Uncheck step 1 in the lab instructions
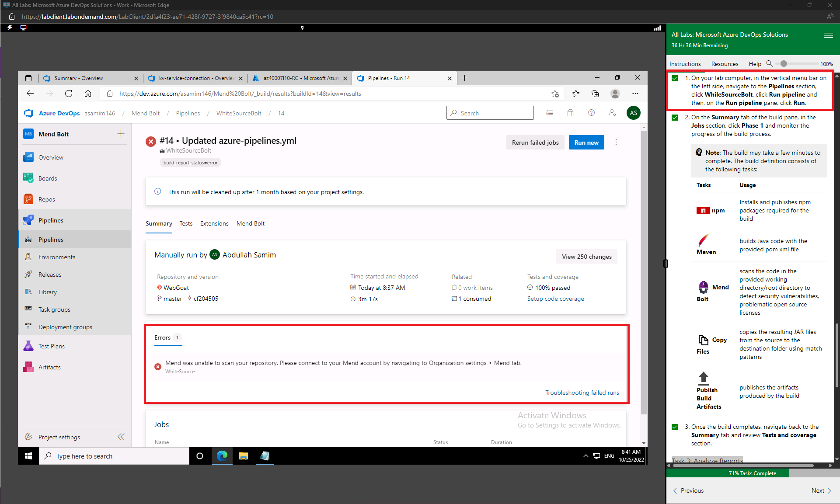Screen dimensions: 840x504 [674, 78]
